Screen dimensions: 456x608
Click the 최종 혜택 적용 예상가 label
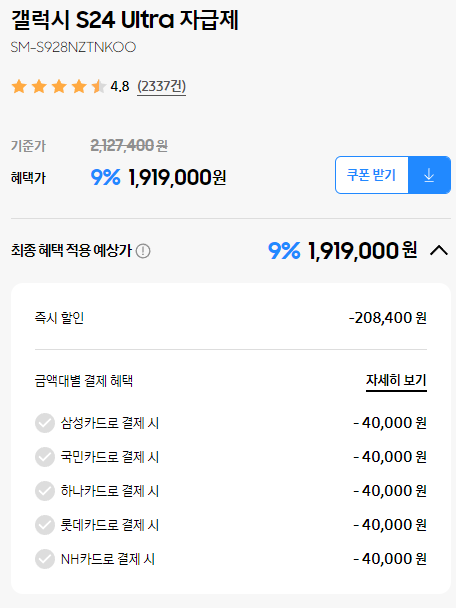click(x=71, y=250)
